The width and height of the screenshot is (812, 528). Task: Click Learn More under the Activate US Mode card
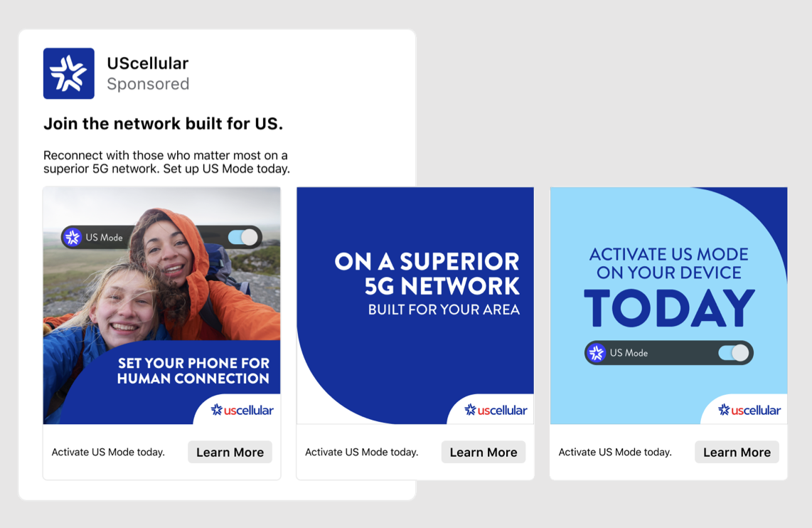(737, 453)
